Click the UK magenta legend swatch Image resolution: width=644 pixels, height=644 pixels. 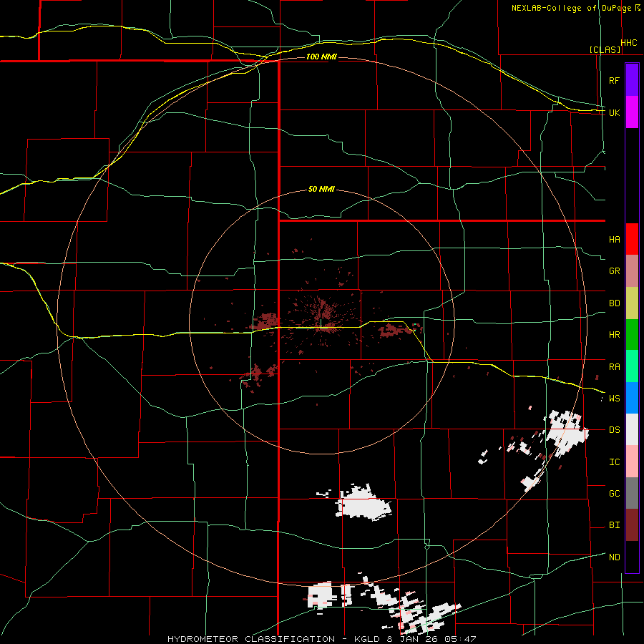pyautogui.click(x=632, y=112)
